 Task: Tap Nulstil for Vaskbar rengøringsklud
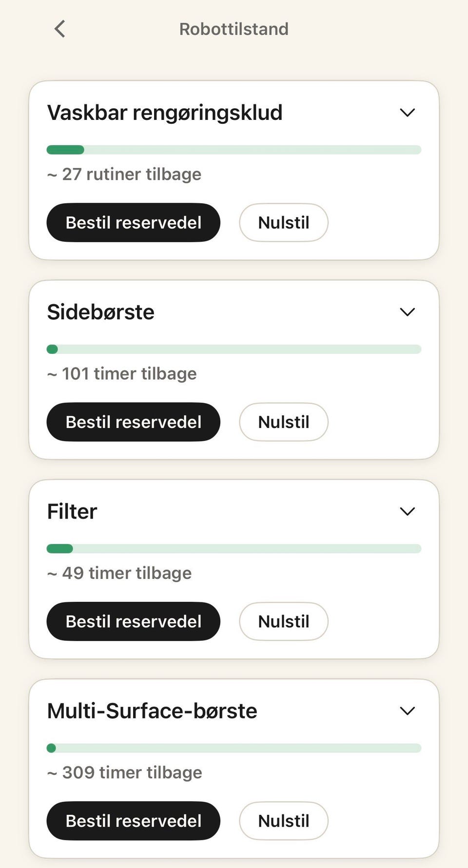pos(284,223)
